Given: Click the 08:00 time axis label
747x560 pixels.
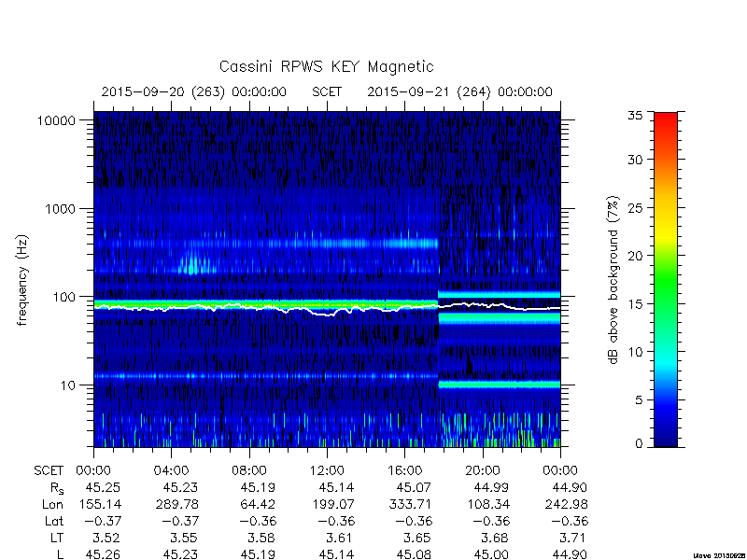Looking at the screenshot, I should click(x=249, y=471).
